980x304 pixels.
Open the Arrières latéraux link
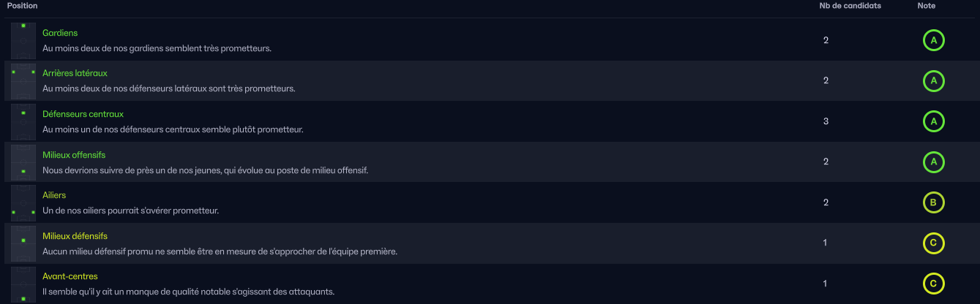pos(75,73)
